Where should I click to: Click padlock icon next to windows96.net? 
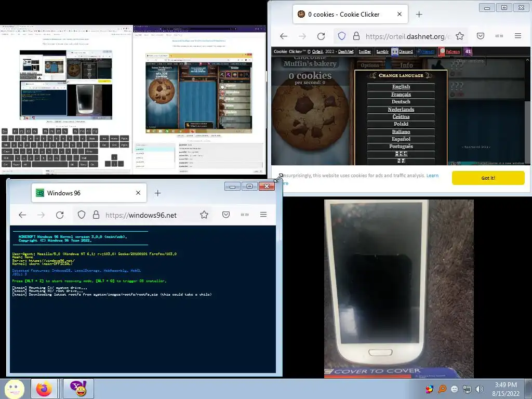pyautogui.click(x=96, y=215)
